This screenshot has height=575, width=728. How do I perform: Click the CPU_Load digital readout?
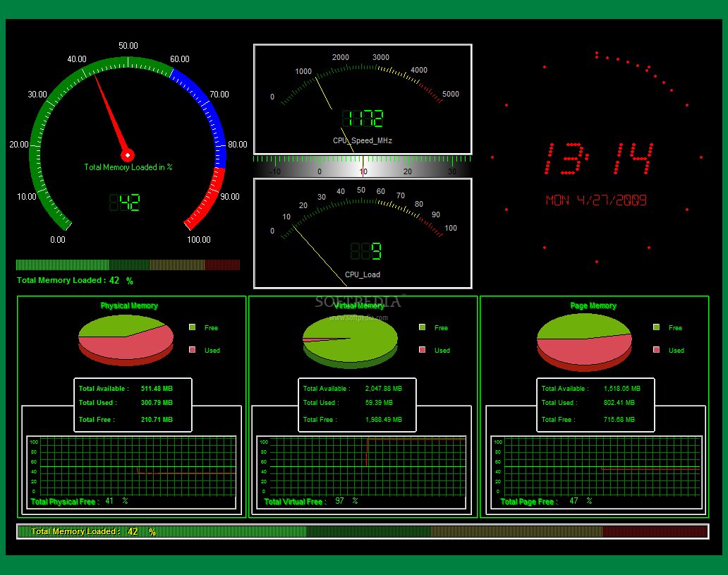[366, 251]
